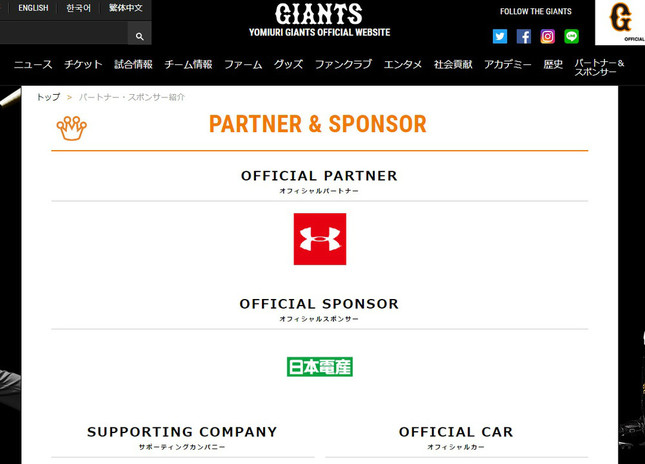Image resolution: width=645 pixels, height=464 pixels.
Task: Click the トップ breadcrumb link
Action: click(x=48, y=97)
